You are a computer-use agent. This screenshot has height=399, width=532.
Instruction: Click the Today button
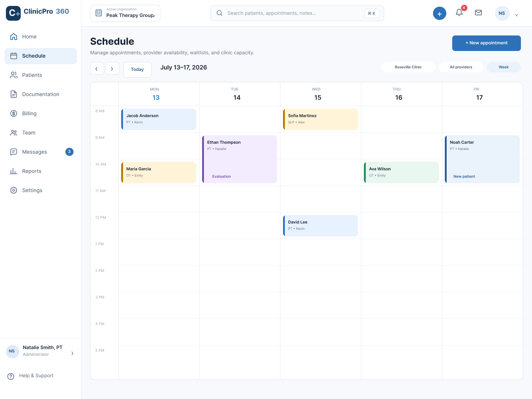(x=137, y=70)
